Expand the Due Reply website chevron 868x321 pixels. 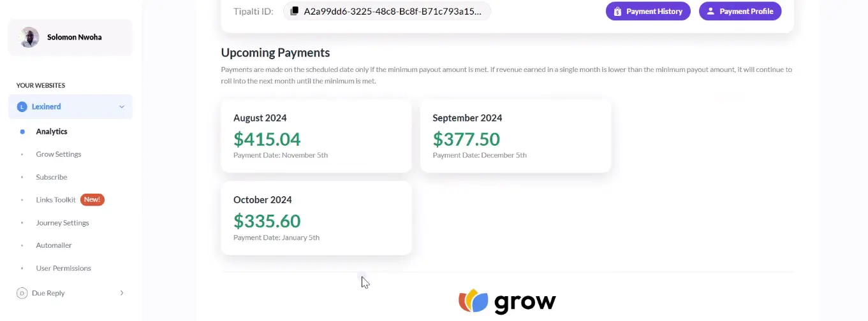pos(122,293)
